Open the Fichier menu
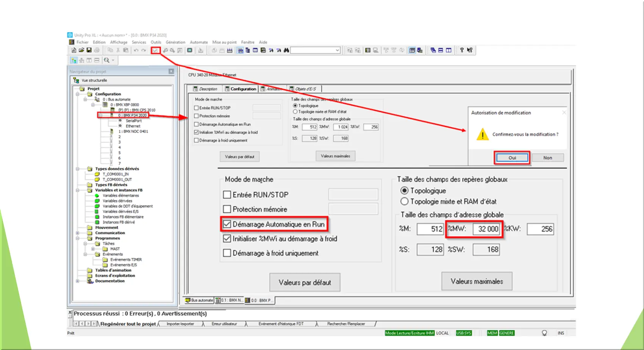 82,42
